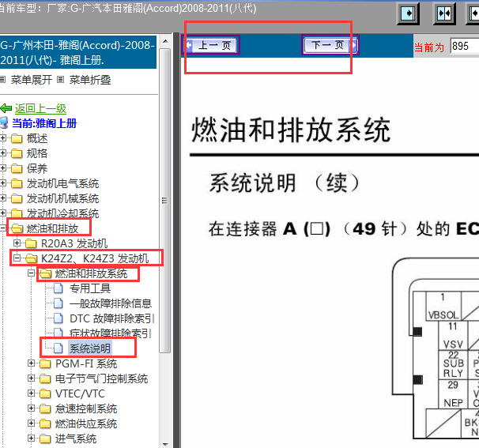479x448 pixels.
Task: Expand the 发动机电气系统 folder
Action: click(x=3, y=183)
